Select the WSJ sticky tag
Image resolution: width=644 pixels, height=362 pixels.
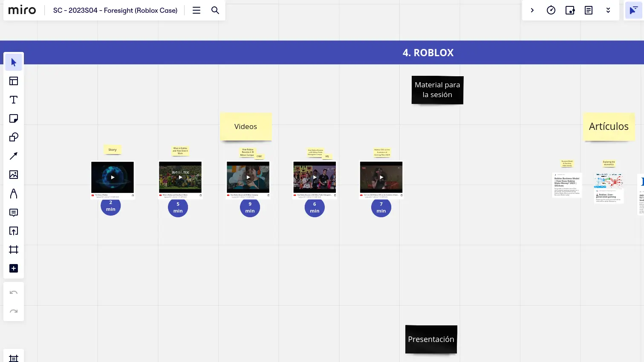[x=327, y=156]
